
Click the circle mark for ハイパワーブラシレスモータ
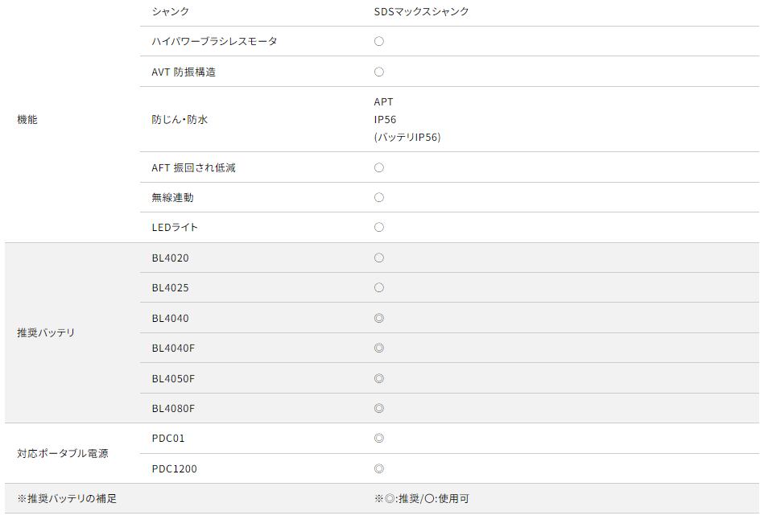pos(379,41)
